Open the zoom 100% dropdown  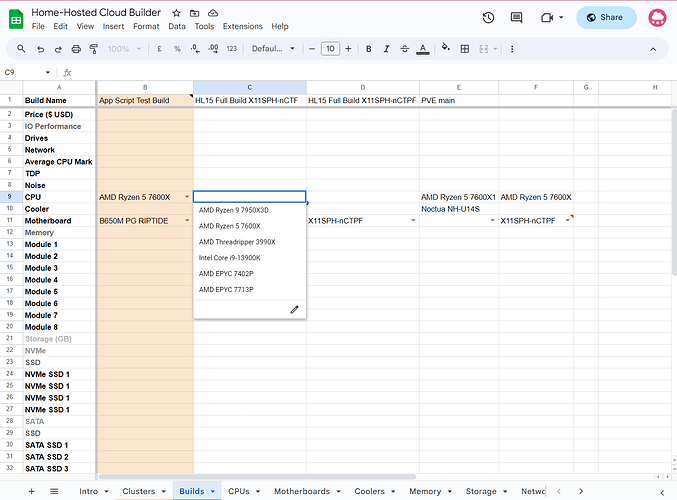click(x=124, y=49)
